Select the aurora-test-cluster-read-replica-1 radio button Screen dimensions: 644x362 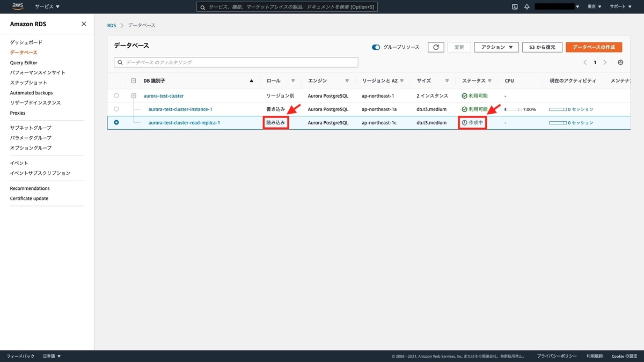point(116,122)
